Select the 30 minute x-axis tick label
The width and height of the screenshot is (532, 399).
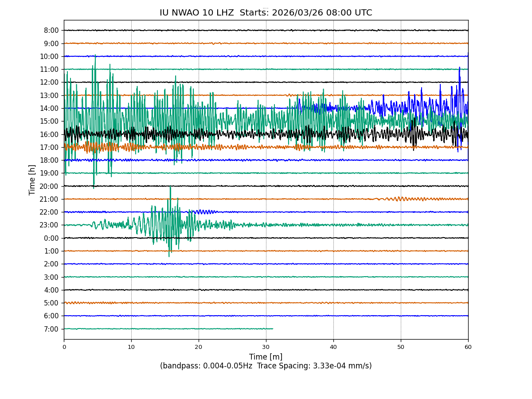(x=266, y=347)
